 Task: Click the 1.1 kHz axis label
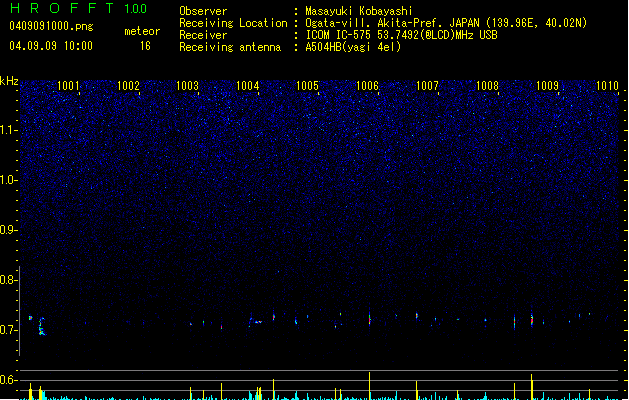point(8,130)
